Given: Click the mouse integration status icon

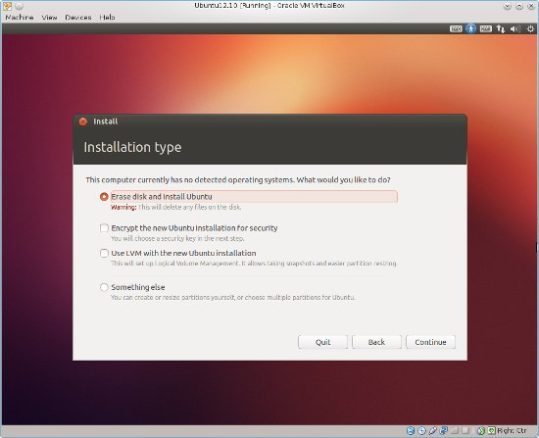Looking at the screenshot, I should click(x=481, y=430).
